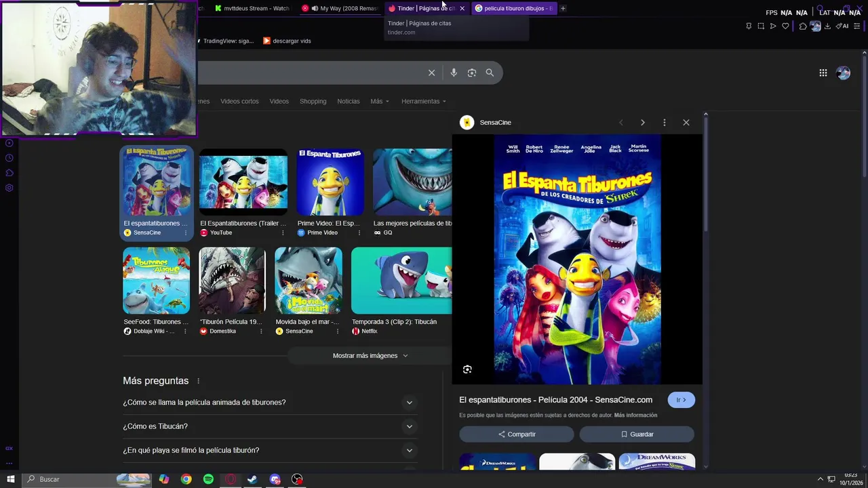Open Google Chrome from the taskbar

click(186, 479)
